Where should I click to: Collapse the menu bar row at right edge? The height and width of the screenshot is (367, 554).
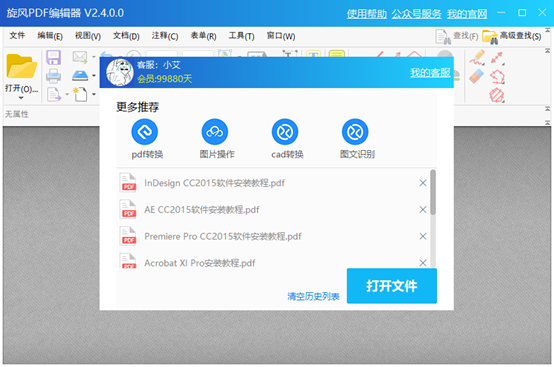(x=547, y=30)
